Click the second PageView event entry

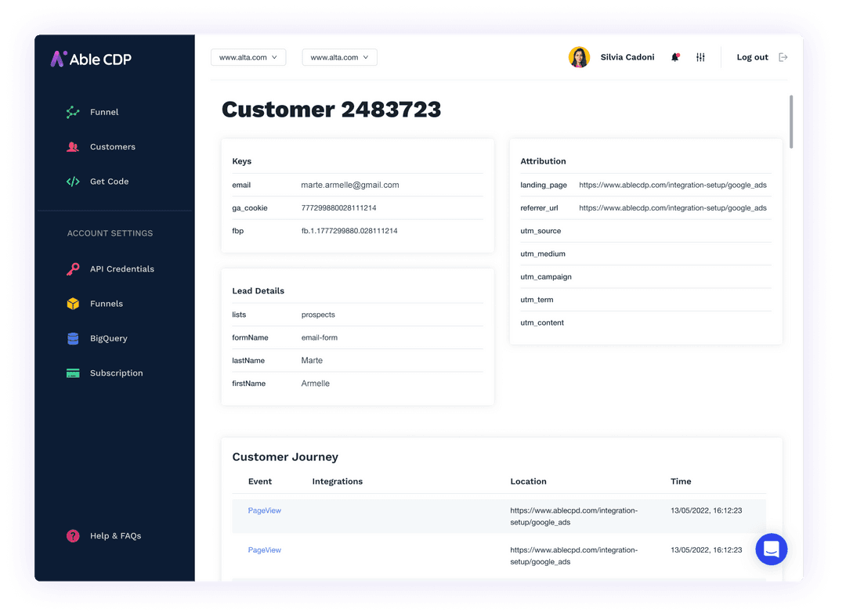coord(264,549)
